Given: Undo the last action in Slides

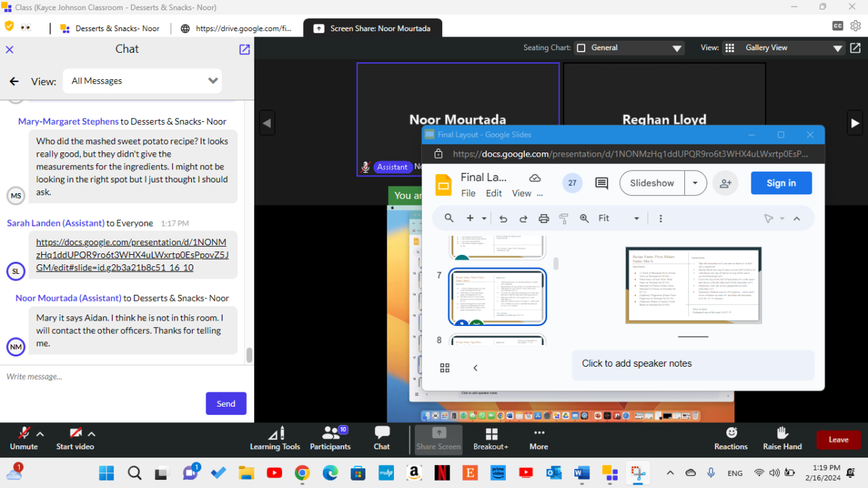Looking at the screenshot, I should click(503, 218).
